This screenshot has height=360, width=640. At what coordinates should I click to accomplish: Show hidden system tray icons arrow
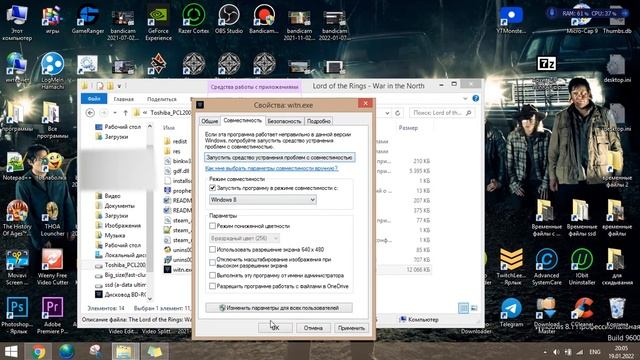[545, 352]
